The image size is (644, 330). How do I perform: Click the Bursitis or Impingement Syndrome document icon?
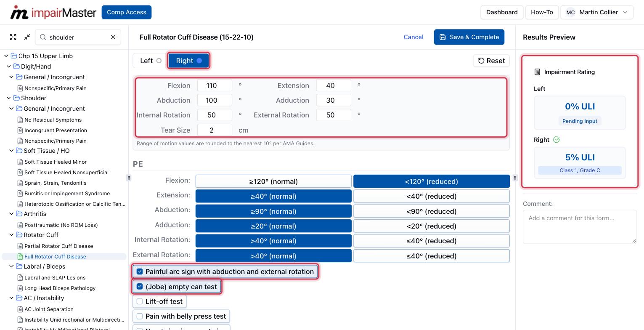coord(20,193)
